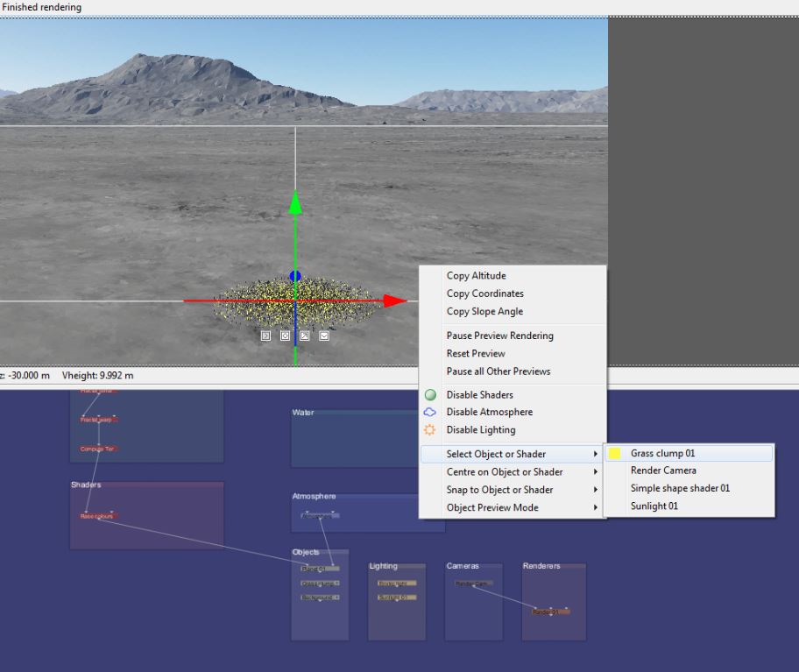Select the Fractal warp node

pos(98,420)
